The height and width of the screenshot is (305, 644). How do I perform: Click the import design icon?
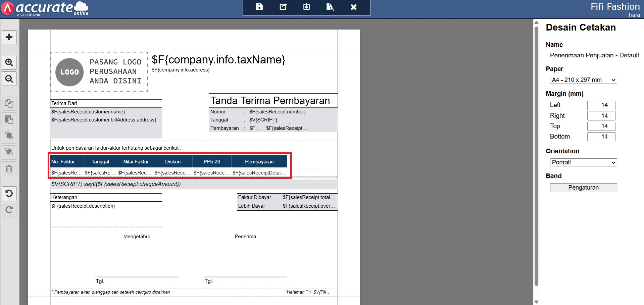tap(306, 7)
